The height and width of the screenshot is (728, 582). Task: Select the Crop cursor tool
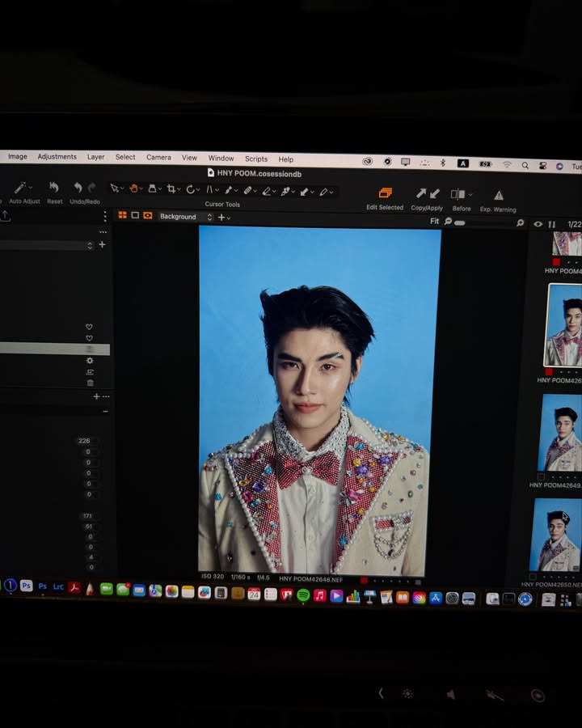point(171,188)
